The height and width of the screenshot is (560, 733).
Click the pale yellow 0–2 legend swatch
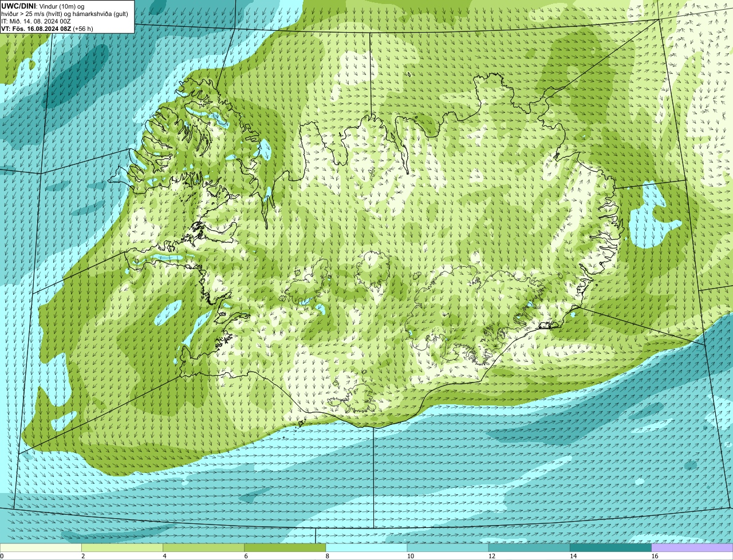pyautogui.click(x=41, y=548)
